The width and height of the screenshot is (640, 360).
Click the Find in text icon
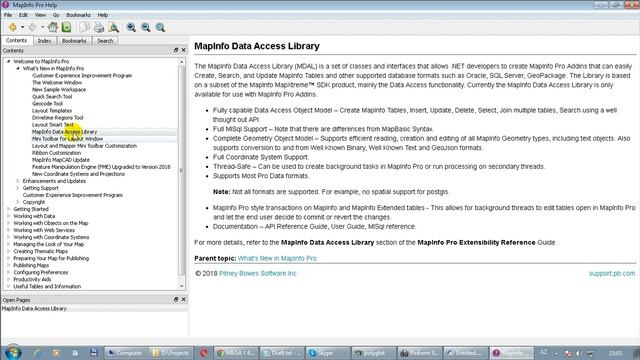pos(113,27)
